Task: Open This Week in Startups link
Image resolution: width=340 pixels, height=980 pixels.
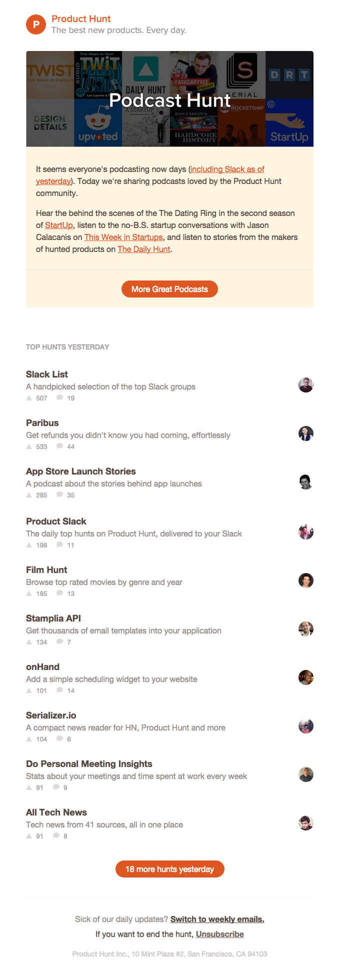Action: 123,237
